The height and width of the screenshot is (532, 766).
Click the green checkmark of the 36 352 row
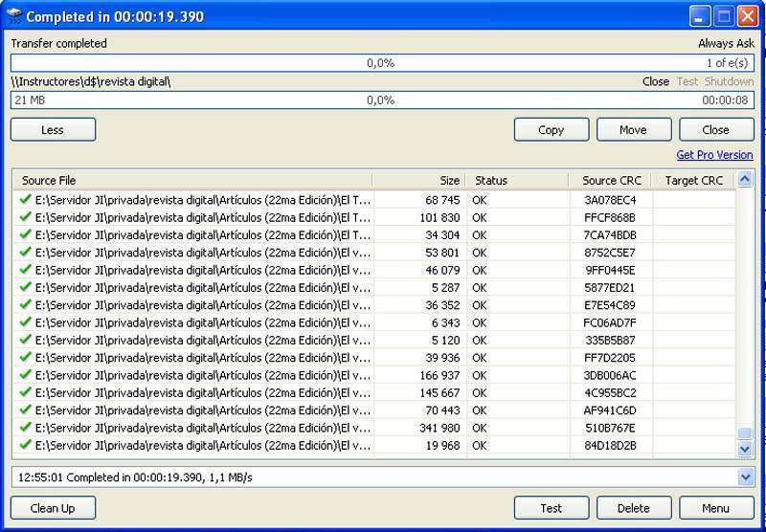pos(26,304)
